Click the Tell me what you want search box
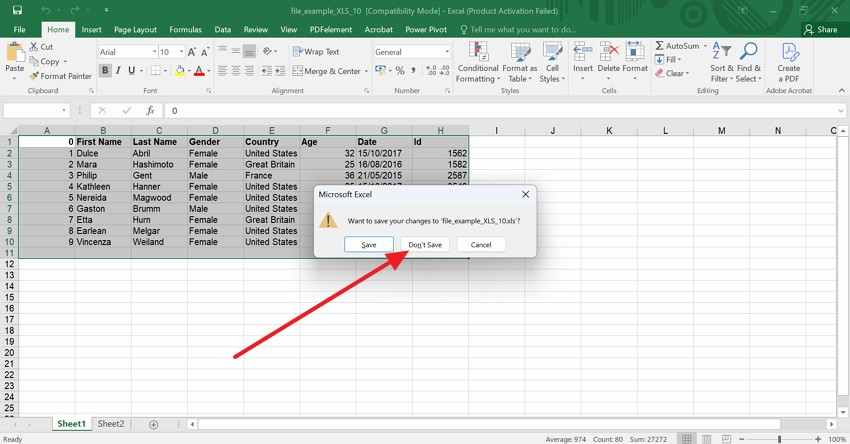 (x=518, y=30)
